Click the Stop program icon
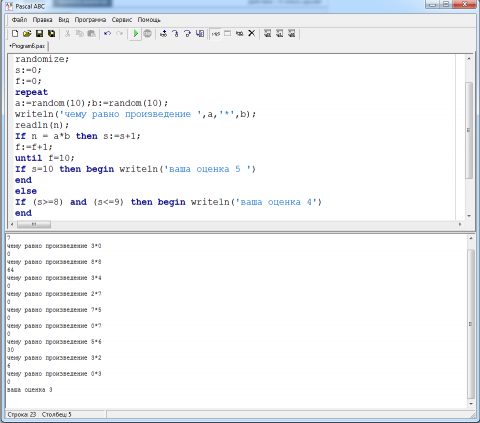 [x=147, y=33]
